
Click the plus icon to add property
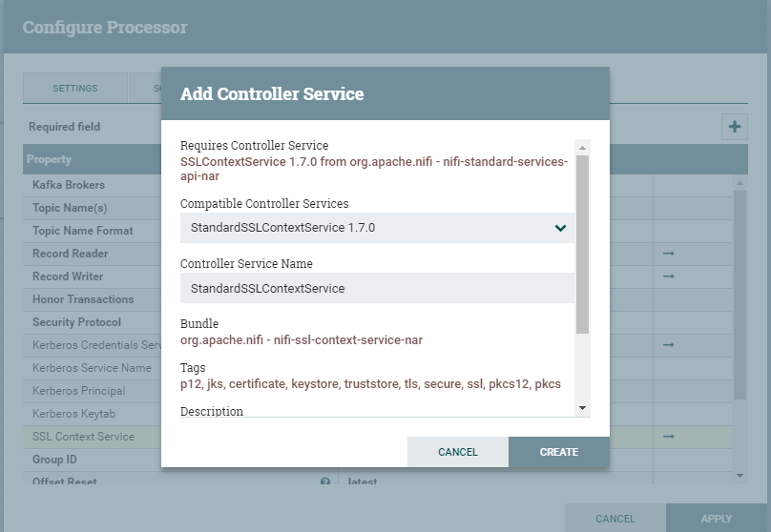(x=735, y=127)
